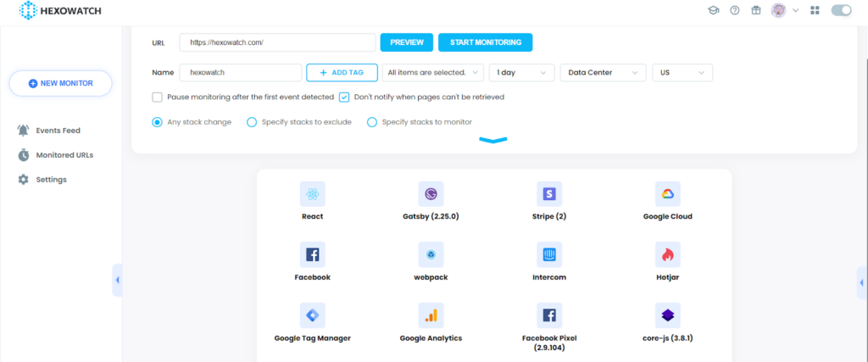Screen dimensions: 868x362
Task: Click the URL input field
Action: pos(278,42)
